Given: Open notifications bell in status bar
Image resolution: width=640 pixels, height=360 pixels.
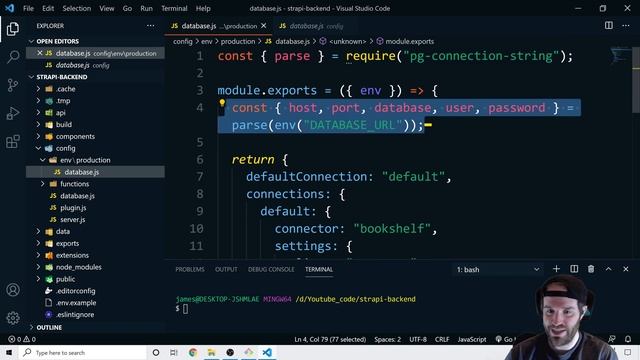Looking at the screenshot, I should 628,339.
